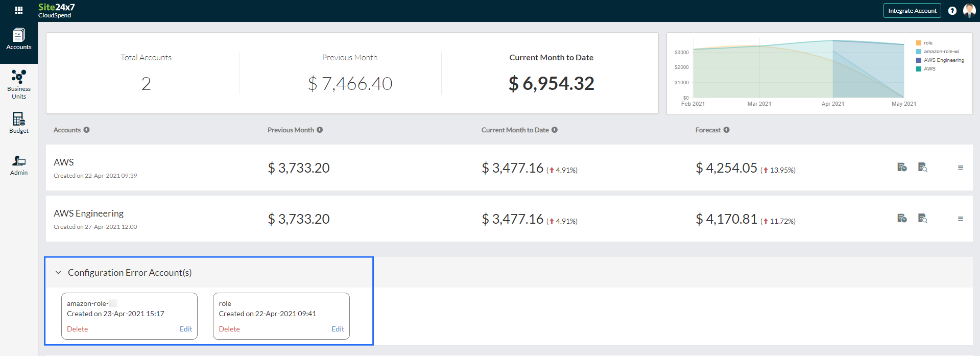Image resolution: width=980 pixels, height=356 pixels.
Task: Delete the amazon-role error account
Action: 77,329
